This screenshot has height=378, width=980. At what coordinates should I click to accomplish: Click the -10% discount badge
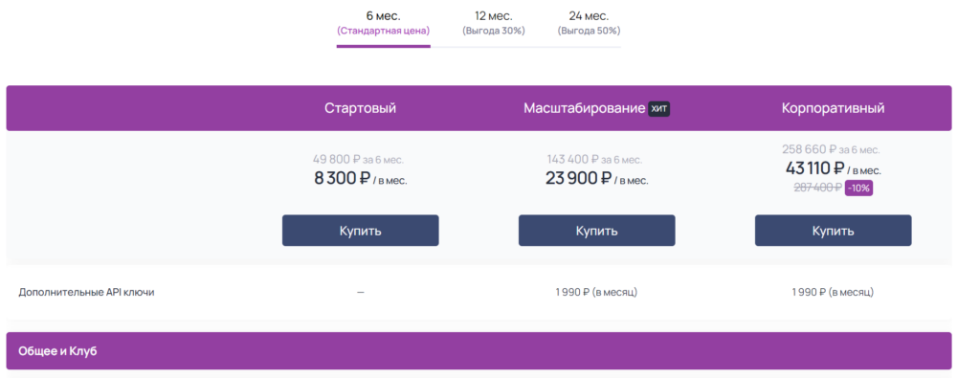pos(858,189)
